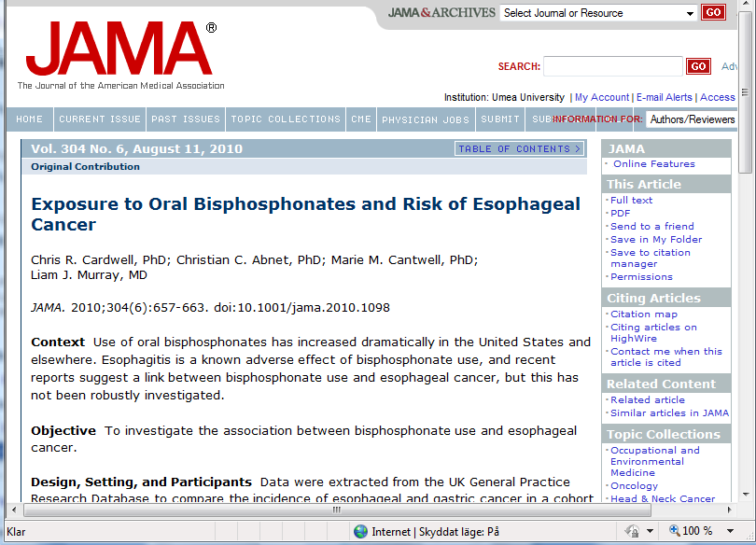
Task: Click 'Institution: Umea University' text
Action: [504, 97]
